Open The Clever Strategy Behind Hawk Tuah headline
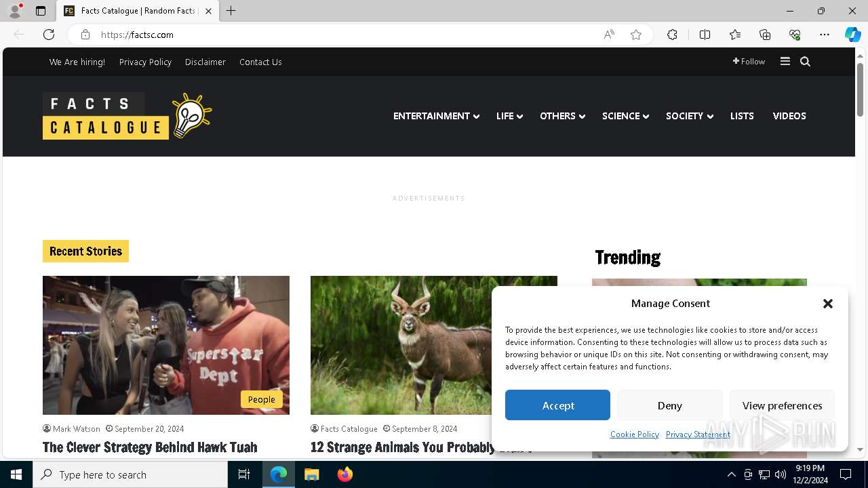Viewport: 868px width, 488px height. tap(150, 447)
